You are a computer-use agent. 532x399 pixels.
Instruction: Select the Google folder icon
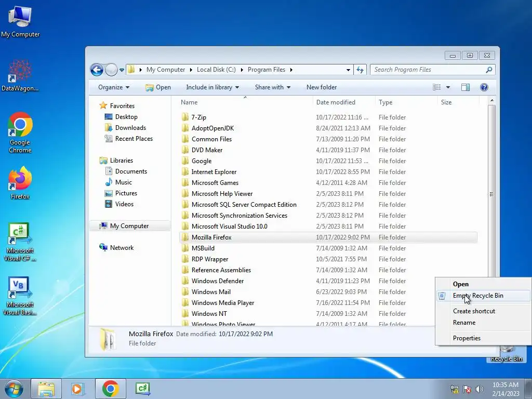[x=185, y=161]
